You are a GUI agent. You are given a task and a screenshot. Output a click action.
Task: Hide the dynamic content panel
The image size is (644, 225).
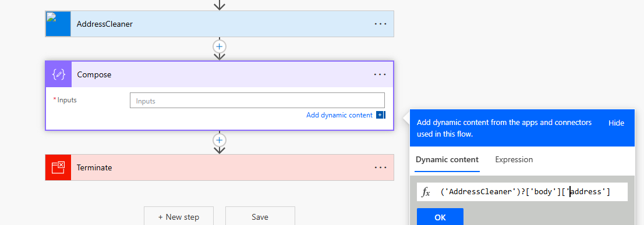[x=616, y=123]
